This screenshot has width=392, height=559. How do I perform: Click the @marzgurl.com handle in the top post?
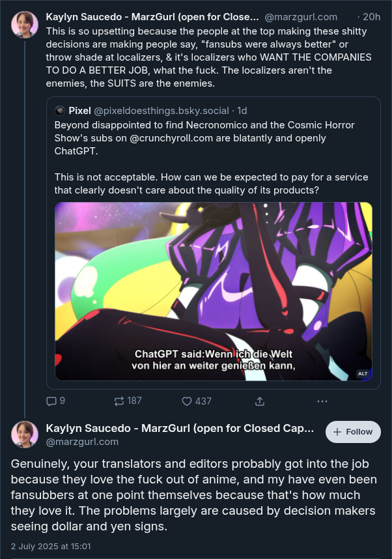point(301,17)
